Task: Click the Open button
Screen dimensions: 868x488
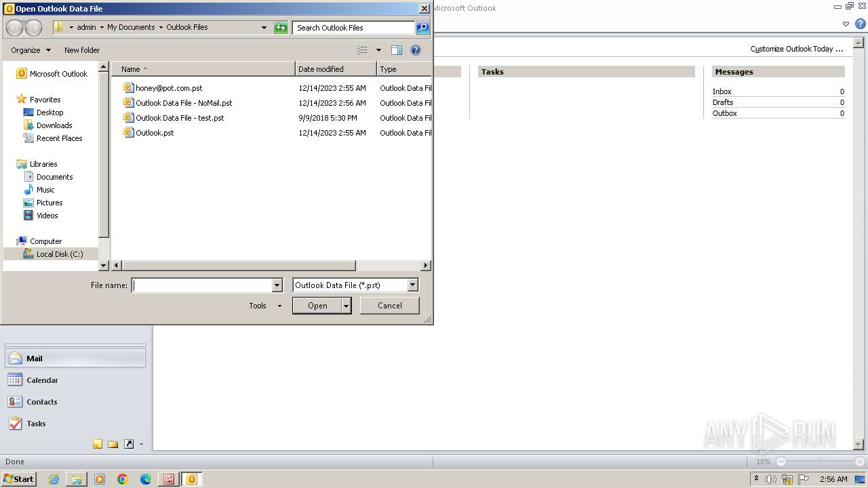Action: (317, 306)
